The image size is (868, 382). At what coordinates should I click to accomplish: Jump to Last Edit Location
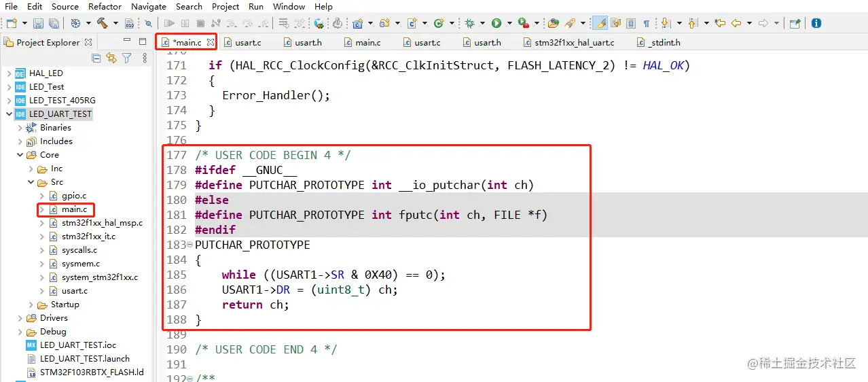click(721, 23)
